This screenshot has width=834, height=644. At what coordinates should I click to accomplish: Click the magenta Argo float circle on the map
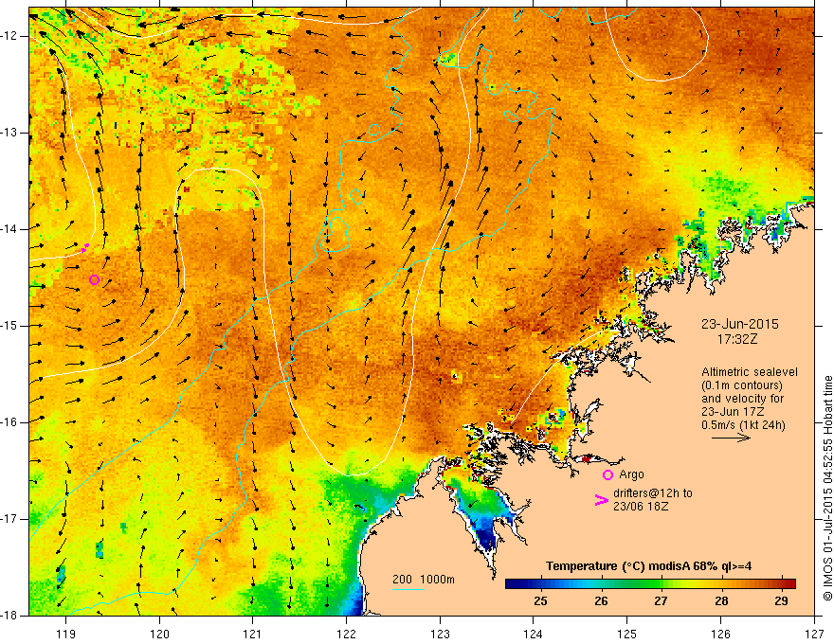tap(94, 279)
